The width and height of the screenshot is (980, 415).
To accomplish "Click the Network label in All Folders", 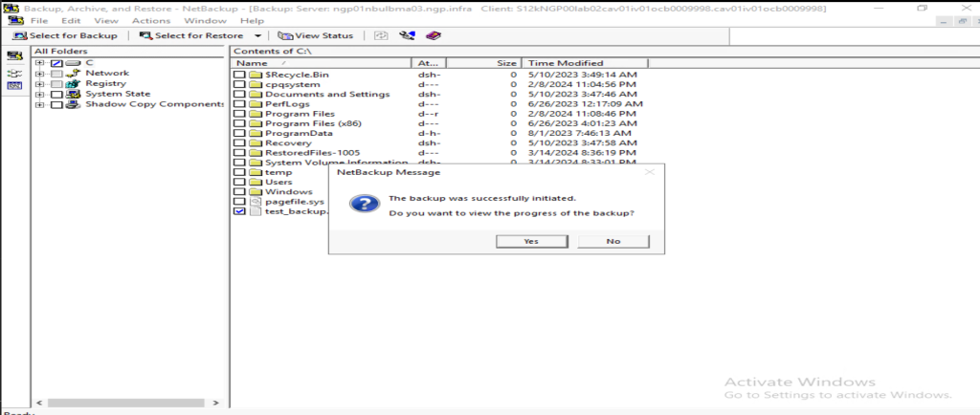I will [107, 73].
